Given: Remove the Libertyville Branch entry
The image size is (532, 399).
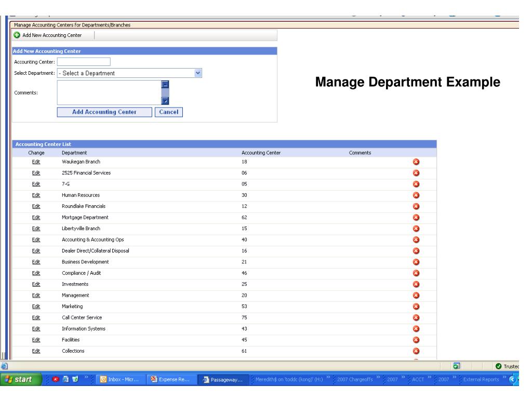Looking at the screenshot, I should (416, 229).
